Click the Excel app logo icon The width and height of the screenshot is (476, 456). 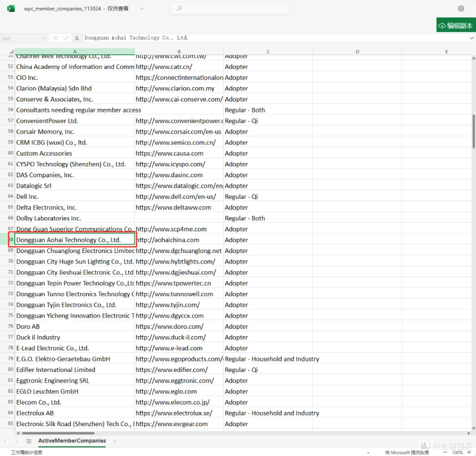click(11, 8)
